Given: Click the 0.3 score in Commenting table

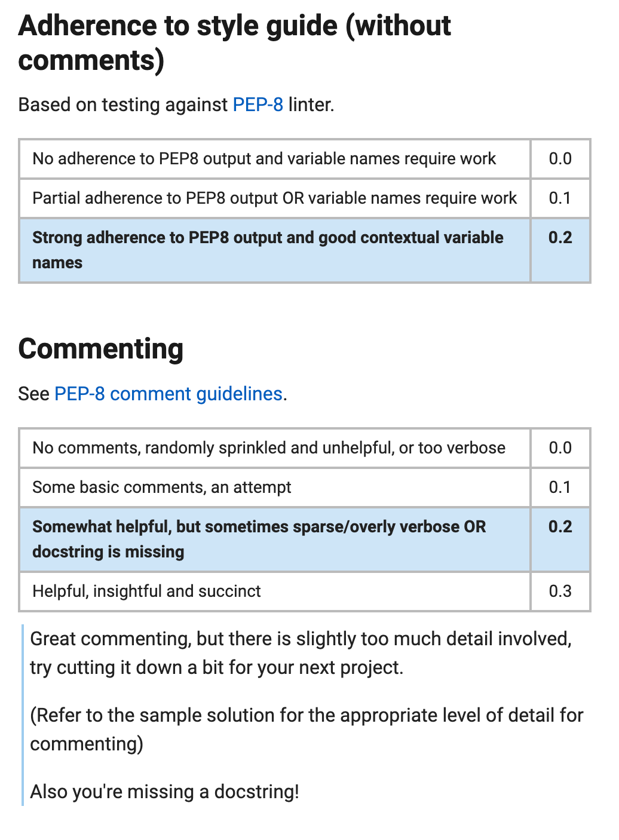Looking at the screenshot, I should click(x=560, y=591).
